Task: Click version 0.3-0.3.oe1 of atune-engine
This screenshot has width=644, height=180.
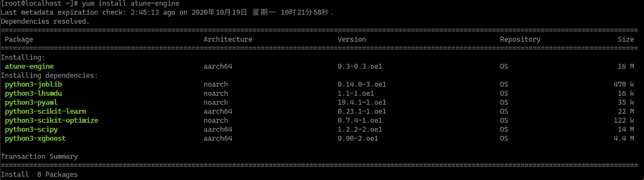Action: point(359,66)
